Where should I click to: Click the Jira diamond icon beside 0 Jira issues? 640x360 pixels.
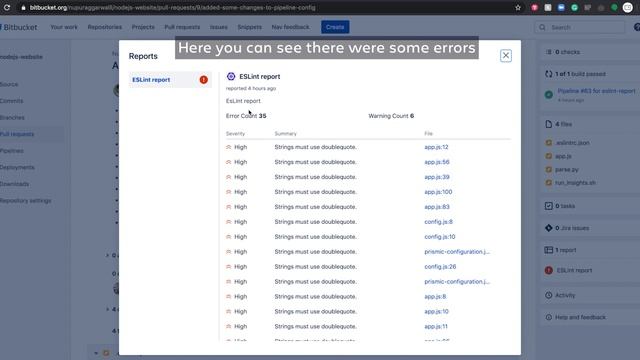tap(549, 228)
